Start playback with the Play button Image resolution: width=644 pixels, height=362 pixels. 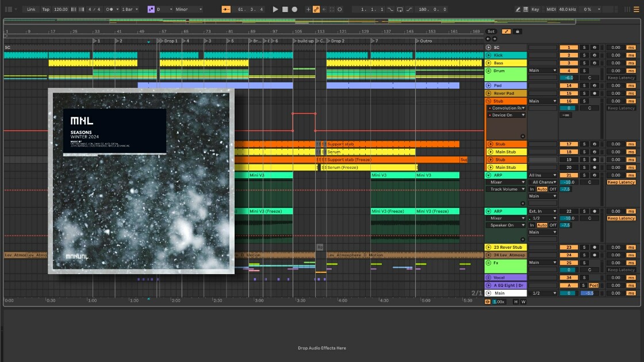click(275, 9)
